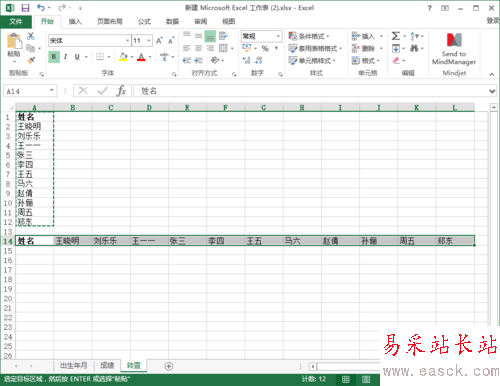Toggle center text alignment
The height and width of the screenshot is (386, 500).
pyautogui.click(x=198, y=48)
